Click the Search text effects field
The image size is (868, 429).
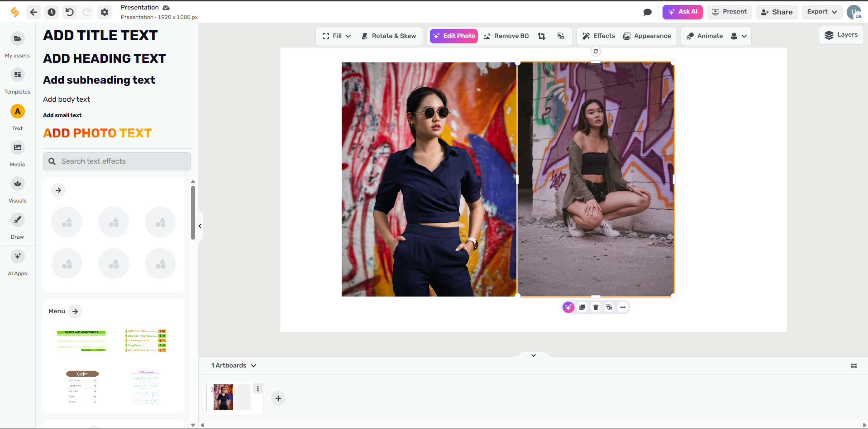click(x=116, y=161)
